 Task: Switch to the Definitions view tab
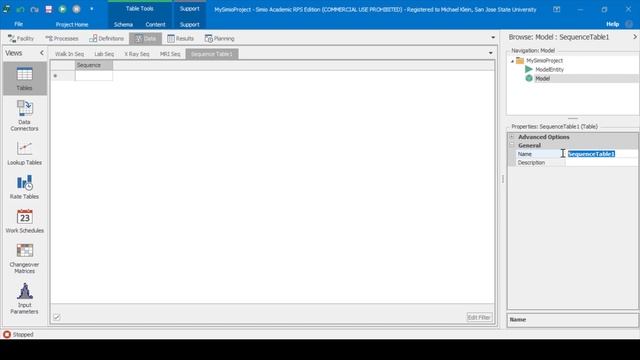coord(107,38)
